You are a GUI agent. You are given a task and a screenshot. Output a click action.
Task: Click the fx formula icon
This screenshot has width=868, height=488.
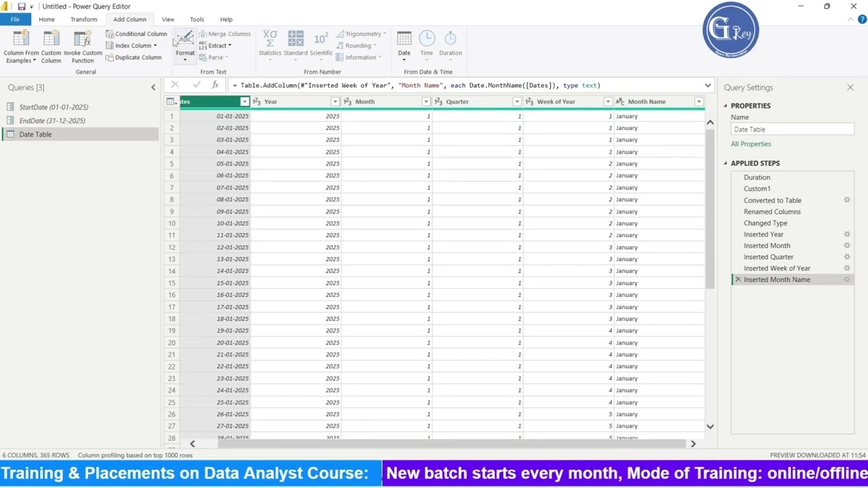point(215,85)
